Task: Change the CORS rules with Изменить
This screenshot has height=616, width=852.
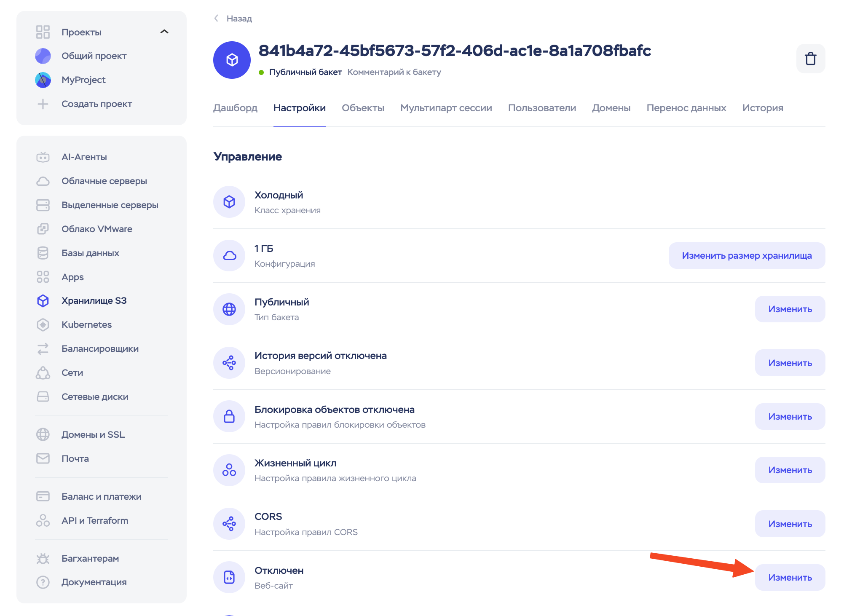Action: click(x=790, y=524)
